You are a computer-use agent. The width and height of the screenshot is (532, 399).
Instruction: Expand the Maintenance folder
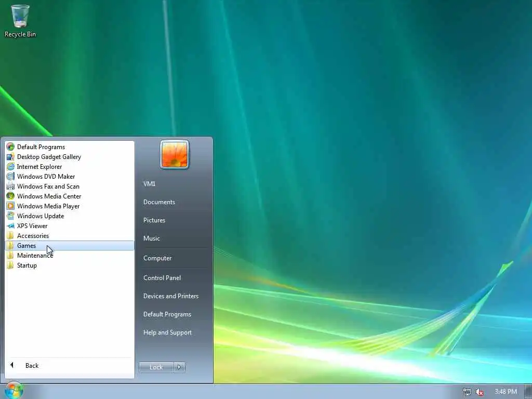70,255
